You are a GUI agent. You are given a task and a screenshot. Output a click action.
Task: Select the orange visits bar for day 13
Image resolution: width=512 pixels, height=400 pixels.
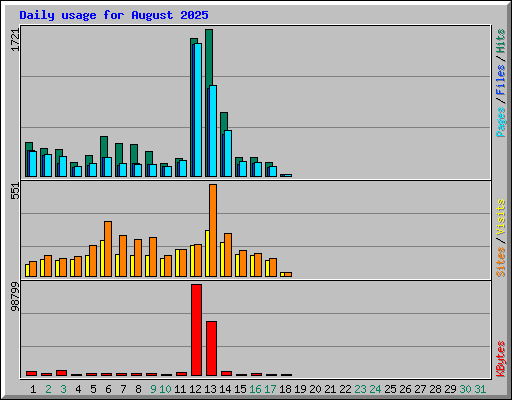coord(213,230)
